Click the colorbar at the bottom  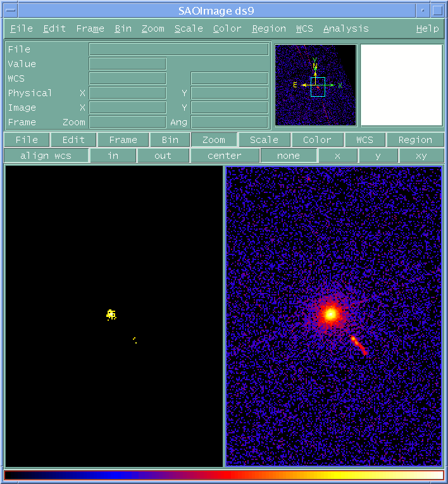[224, 475]
